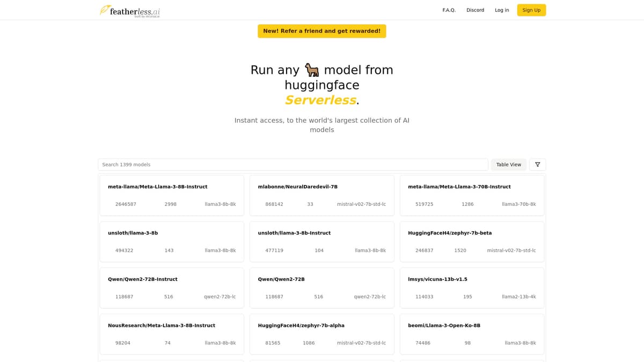Go to the Discord link

coord(475,10)
